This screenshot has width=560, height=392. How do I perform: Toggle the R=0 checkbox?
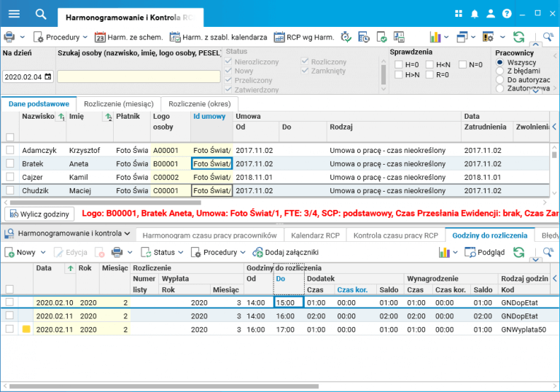coord(429,74)
